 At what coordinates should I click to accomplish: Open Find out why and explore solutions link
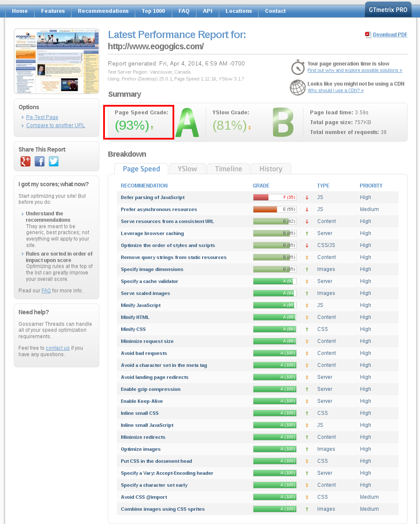pyautogui.click(x=355, y=70)
